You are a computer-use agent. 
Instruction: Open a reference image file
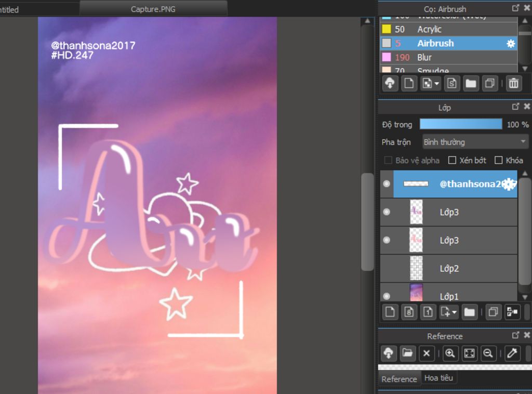(x=407, y=353)
